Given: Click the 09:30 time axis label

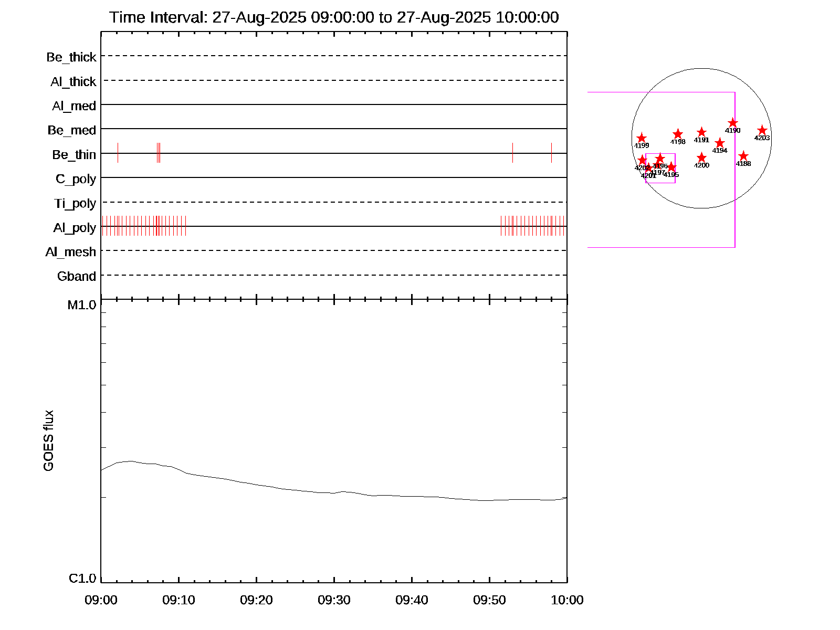Looking at the screenshot, I should (x=334, y=600).
